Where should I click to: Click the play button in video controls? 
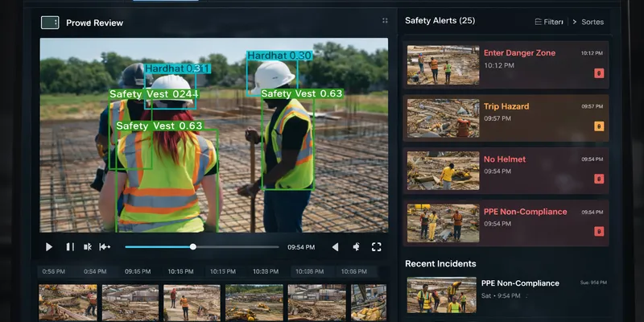[x=49, y=247]
